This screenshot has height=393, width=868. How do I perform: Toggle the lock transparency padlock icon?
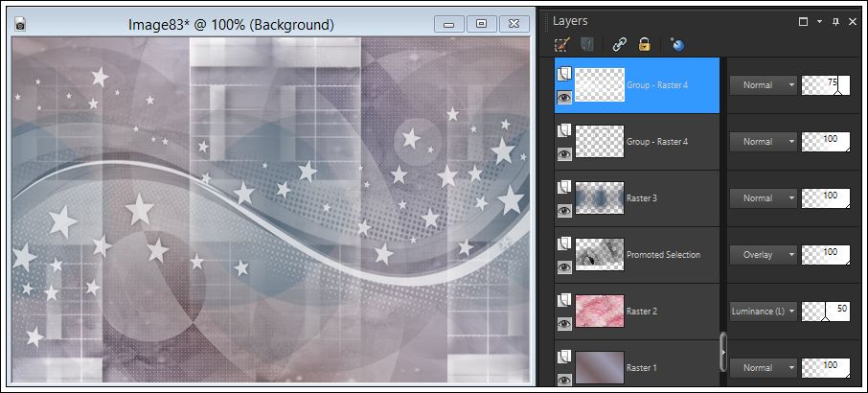click(645, 45)
